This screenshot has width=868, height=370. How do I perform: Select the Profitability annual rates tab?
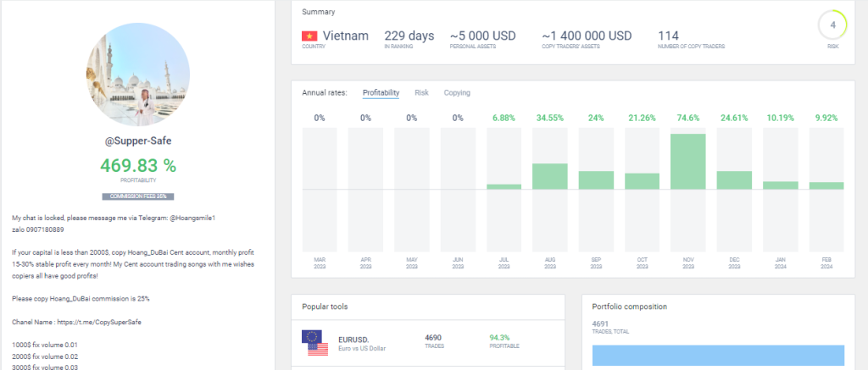[381, 93]
